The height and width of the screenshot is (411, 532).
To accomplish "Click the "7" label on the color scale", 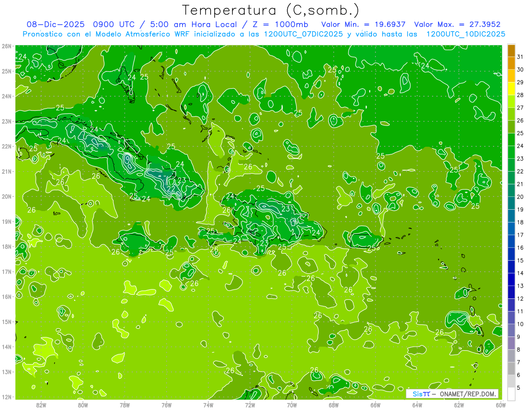I will [519, 362].
